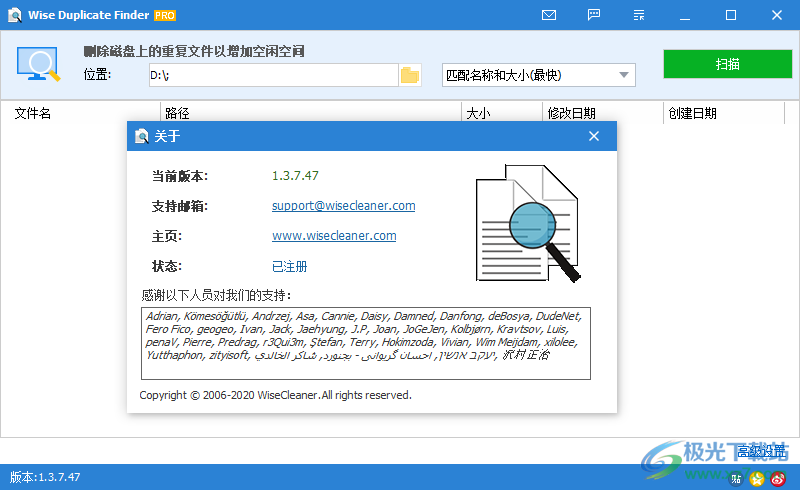
Task: Close the main Wise Duplicate Finder window
Action: [x=777, y=15]
